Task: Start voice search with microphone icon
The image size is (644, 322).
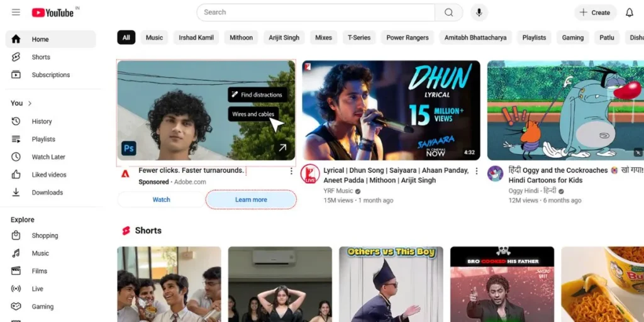Action: pyautogui.click(x=479, y=13)
